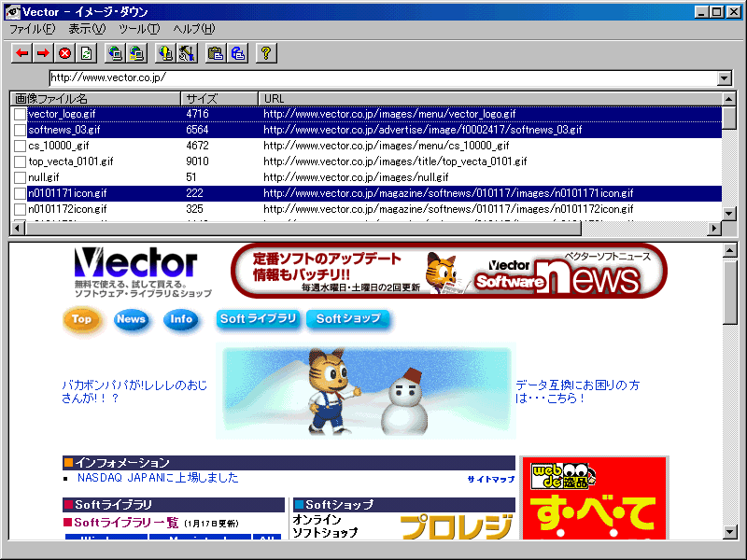Select the softnews_03.gif file name
Viewport: 747px width, 560px height.
(64, 130)
